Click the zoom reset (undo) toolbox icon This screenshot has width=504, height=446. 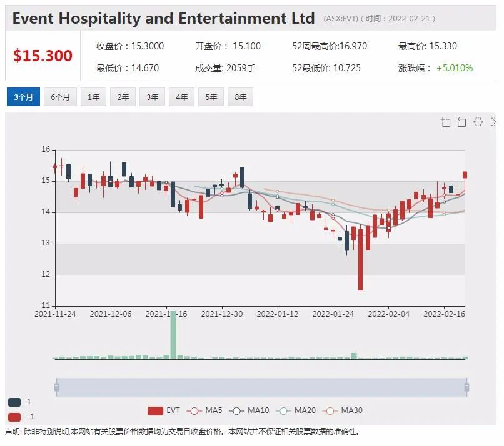point(461,122)
